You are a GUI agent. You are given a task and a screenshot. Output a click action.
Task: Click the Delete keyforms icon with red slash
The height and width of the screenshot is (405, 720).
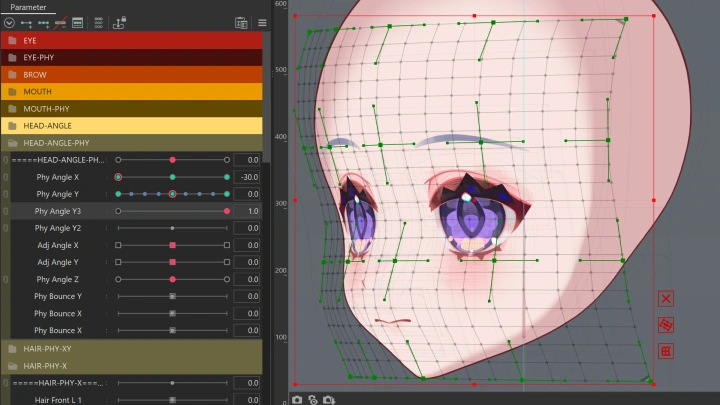pos(61,22)
